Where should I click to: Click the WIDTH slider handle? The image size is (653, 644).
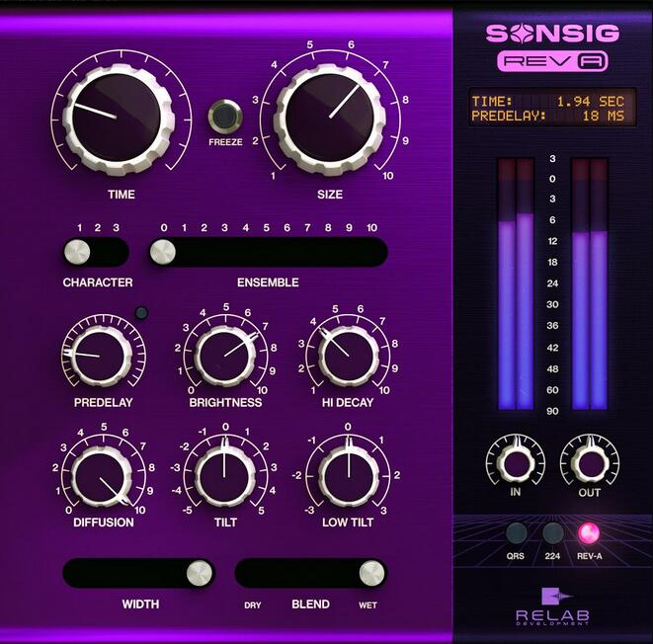(200, 573)
